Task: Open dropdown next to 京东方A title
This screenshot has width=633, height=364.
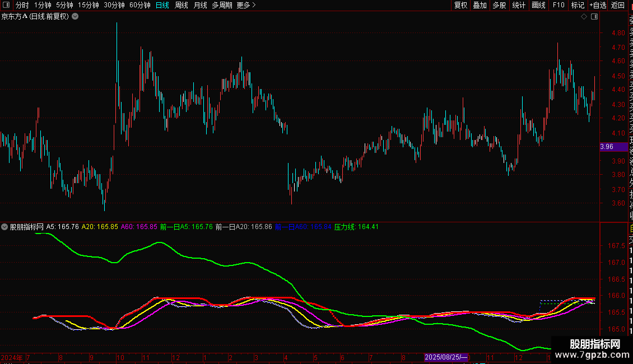Action: coord(75,17)
